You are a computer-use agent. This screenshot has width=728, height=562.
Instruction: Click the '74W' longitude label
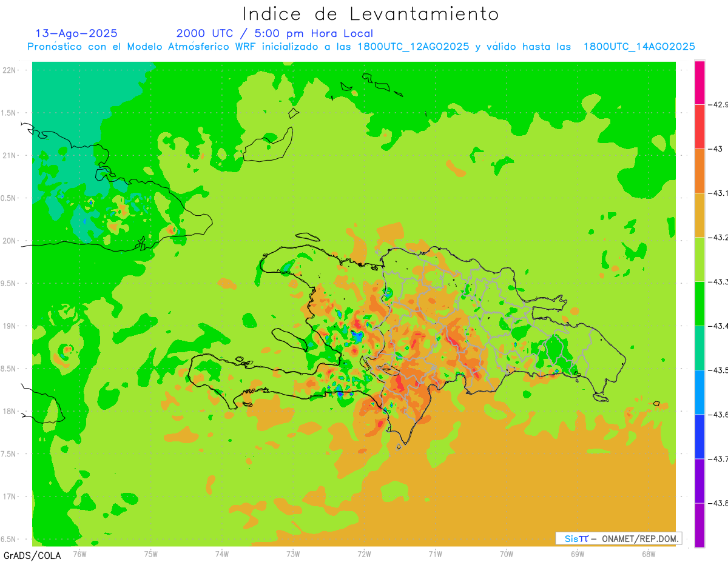pyautogui.click(x=222, y=554)
